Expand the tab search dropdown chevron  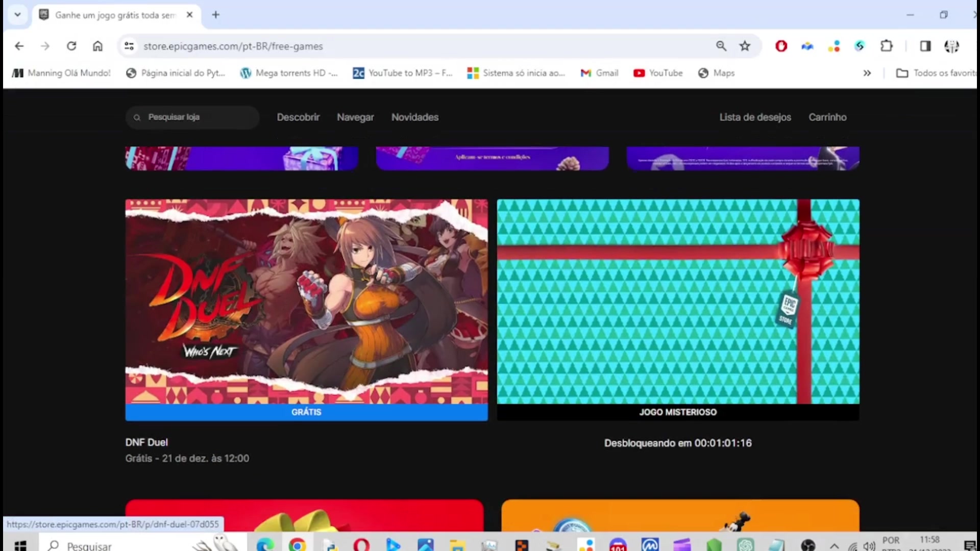[x=18, y=15]
